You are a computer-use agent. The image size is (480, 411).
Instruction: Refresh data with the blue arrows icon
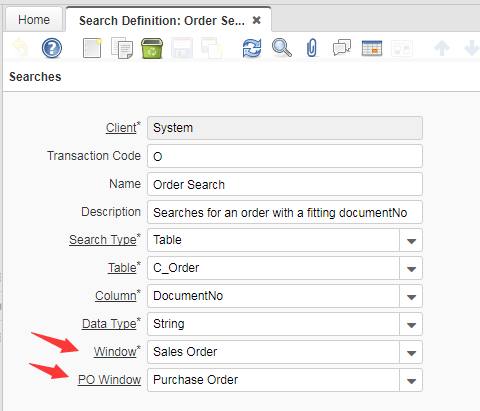tap(252, 48)
